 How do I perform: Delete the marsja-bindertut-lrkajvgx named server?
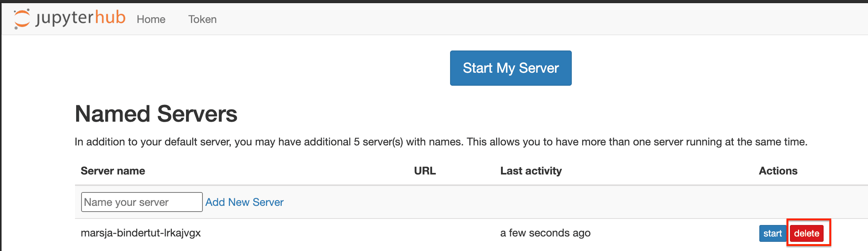pyautogui.click(x=806, y=233)
